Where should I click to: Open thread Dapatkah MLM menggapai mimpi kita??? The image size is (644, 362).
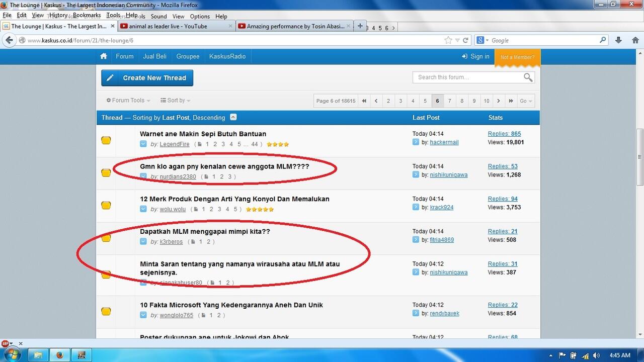[205, 231]
